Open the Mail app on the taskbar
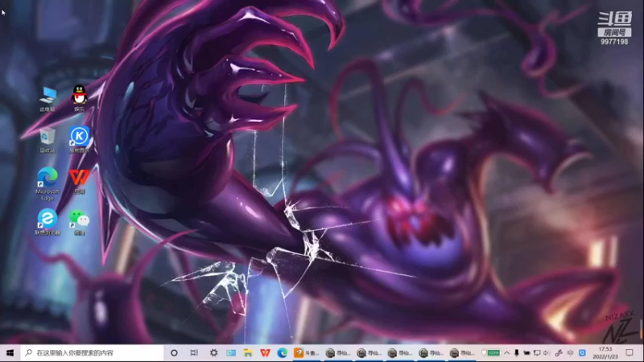644x362 pixels. click(231, 353)
